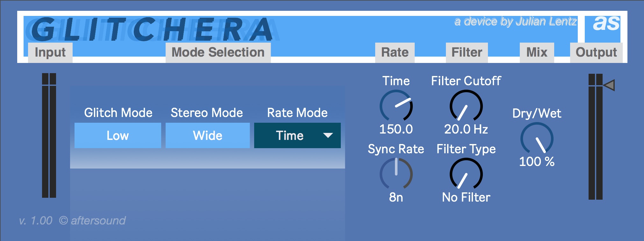Click the Dry/Wet mix knob

[537, 139]
